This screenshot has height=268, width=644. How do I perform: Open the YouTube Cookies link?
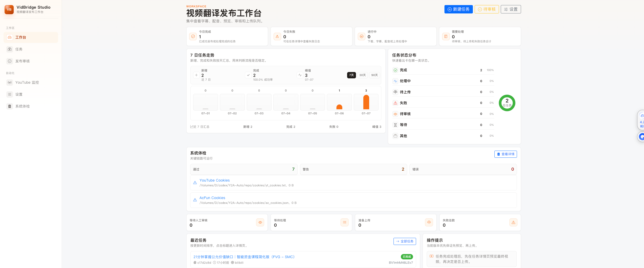[x=214, y=180]
